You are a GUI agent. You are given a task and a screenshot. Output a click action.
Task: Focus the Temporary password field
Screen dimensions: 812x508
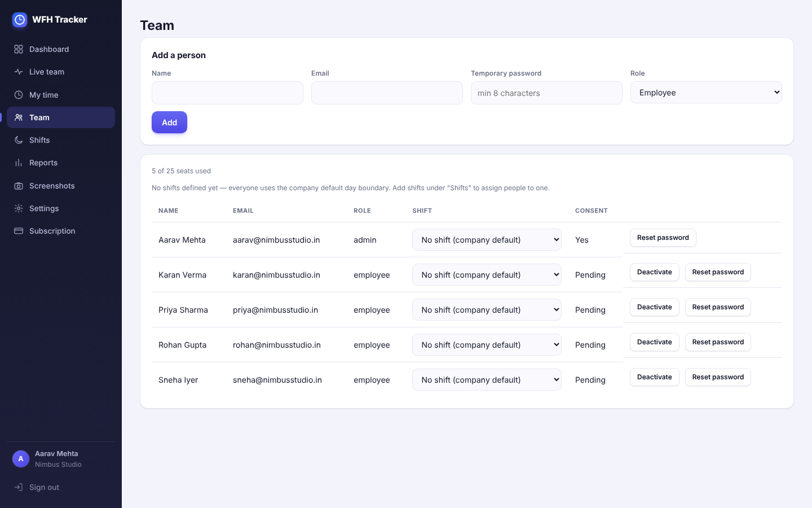pyautogui.click(x=546, y=93)
